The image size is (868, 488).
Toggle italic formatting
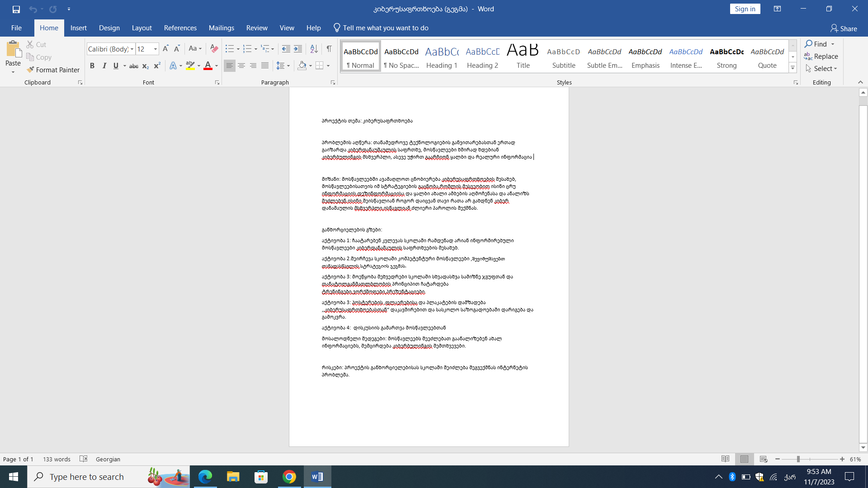click(104, 66)
